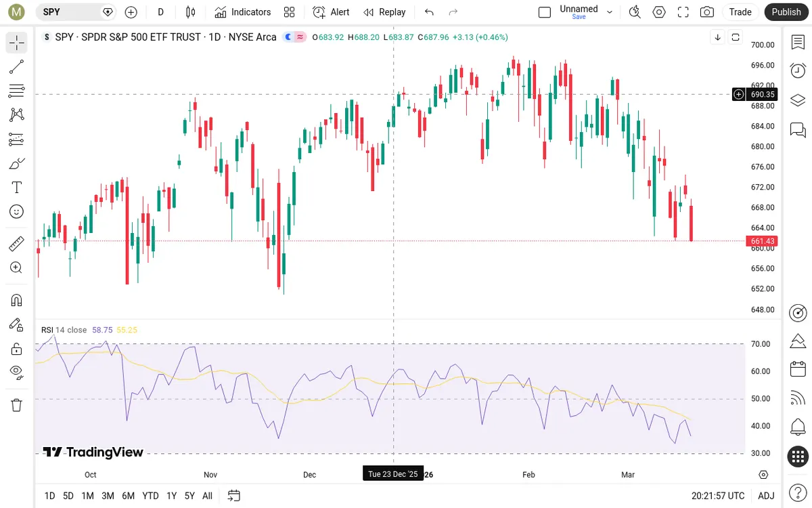The image size is (812, 508).
Task: Open the help center
Action: pos(798,492)
